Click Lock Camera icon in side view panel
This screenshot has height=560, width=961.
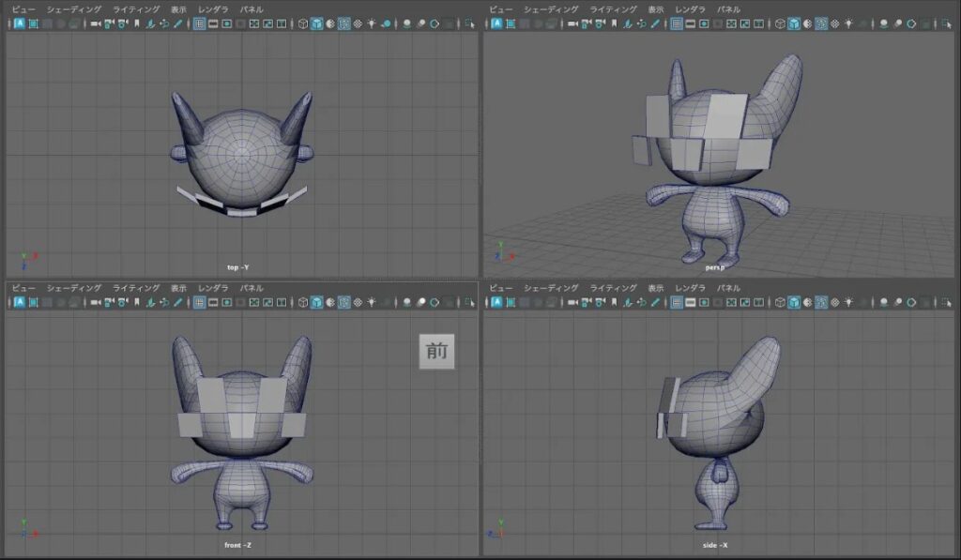[587, 302]
